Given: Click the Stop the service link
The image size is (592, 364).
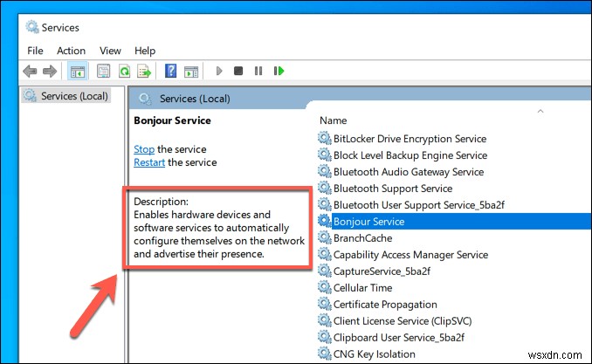Looking at the screenshot, I should pyautogui.click(x=144, y=149).
